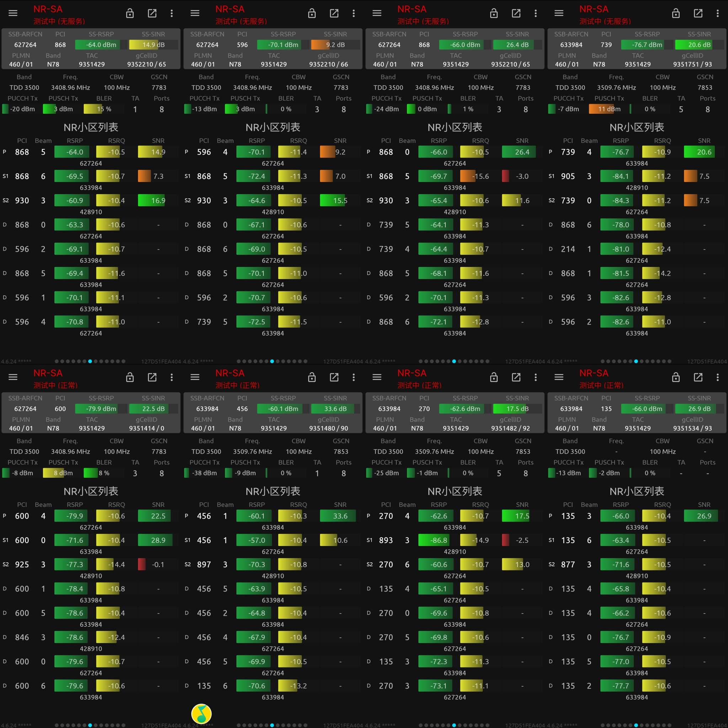The width and height of the screenshot is (728, 728).
Task: Click share/export icon in PCI 596 panel
Action: click(x=334, y=13)
